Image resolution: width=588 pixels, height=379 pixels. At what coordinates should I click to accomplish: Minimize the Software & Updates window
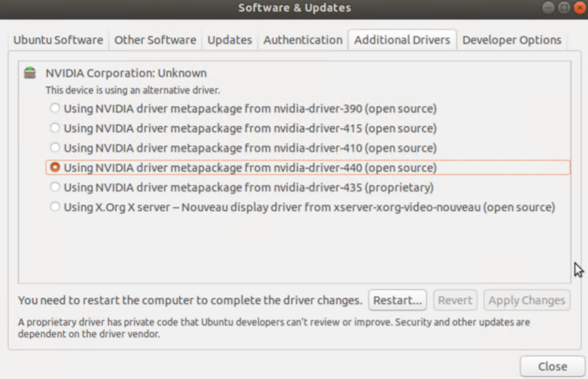548,7
